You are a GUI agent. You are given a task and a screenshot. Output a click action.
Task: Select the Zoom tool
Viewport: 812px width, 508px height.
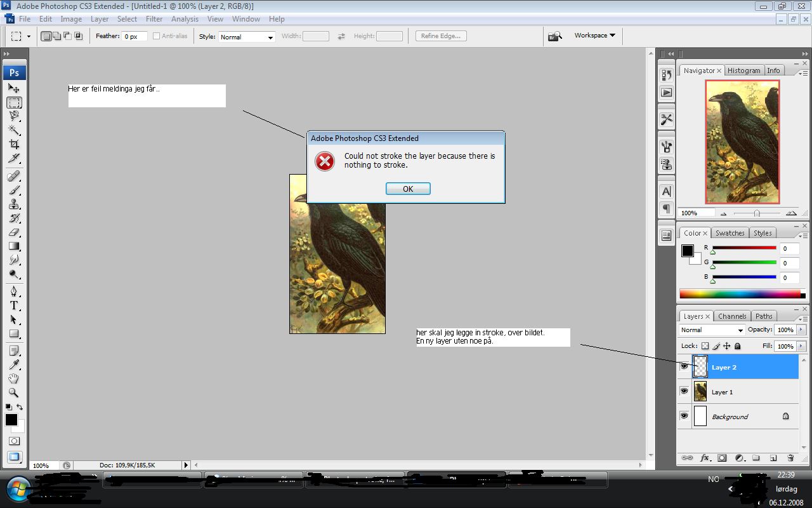[14, 392]
